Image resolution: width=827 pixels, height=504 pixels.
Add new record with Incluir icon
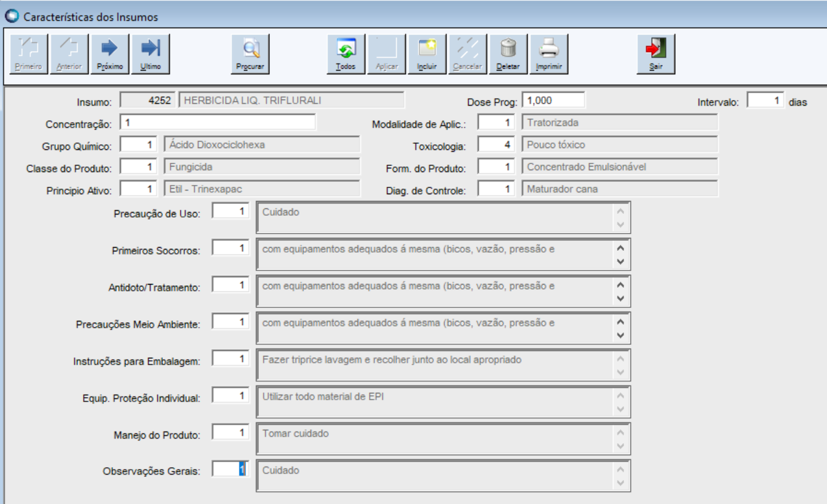pyautogui.click(x=427, y=54)
